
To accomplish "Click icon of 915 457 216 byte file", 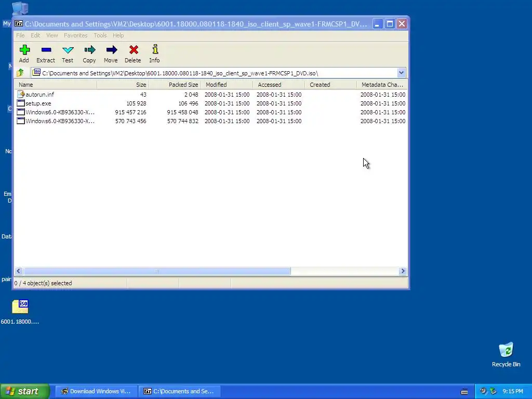I will (21, 112).
